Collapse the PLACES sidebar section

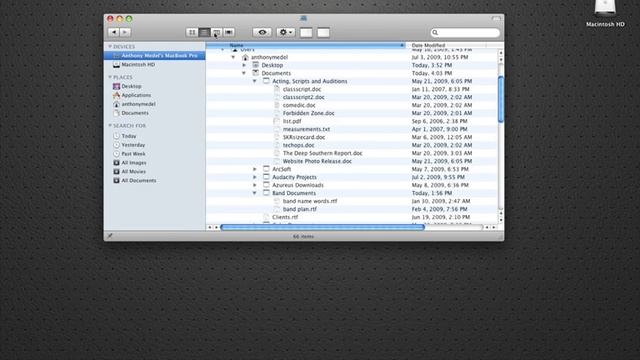click(x=110, y=77)
